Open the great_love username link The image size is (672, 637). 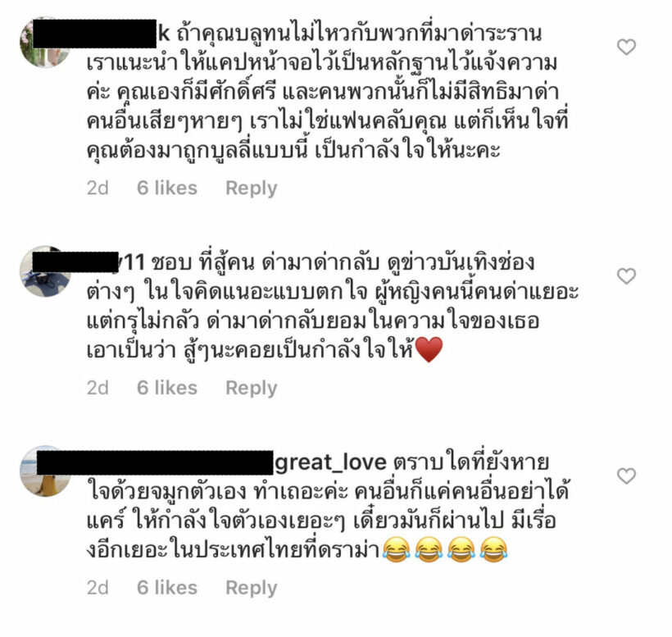pos(211,462)
